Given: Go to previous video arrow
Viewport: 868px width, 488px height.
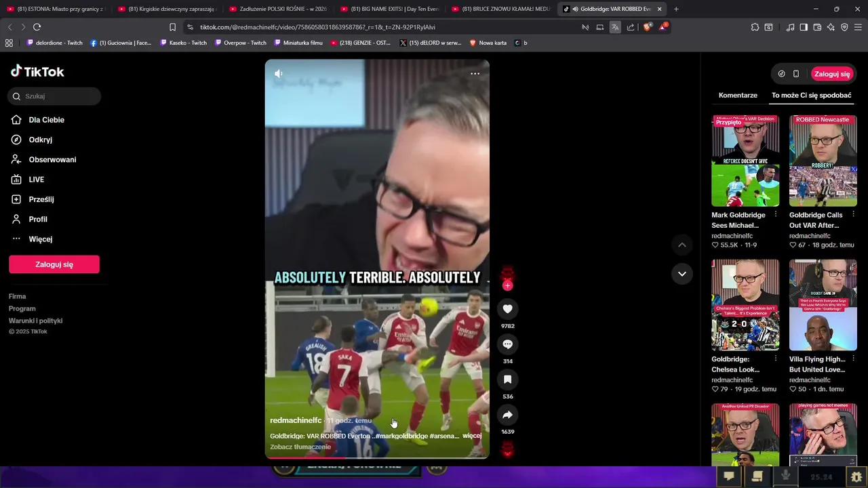Looking at the screenshot, I should tap(682, 245).
